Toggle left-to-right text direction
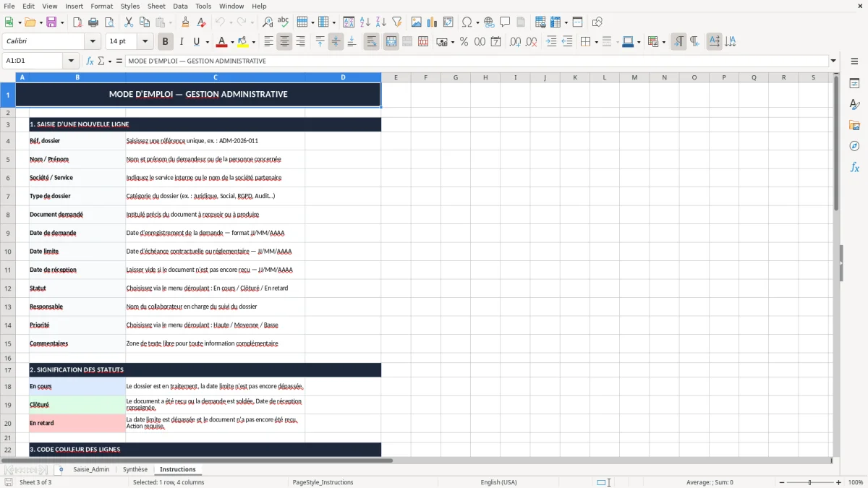Image resolution: width=868 pixels, height=488 pixels. click(678, 42)
